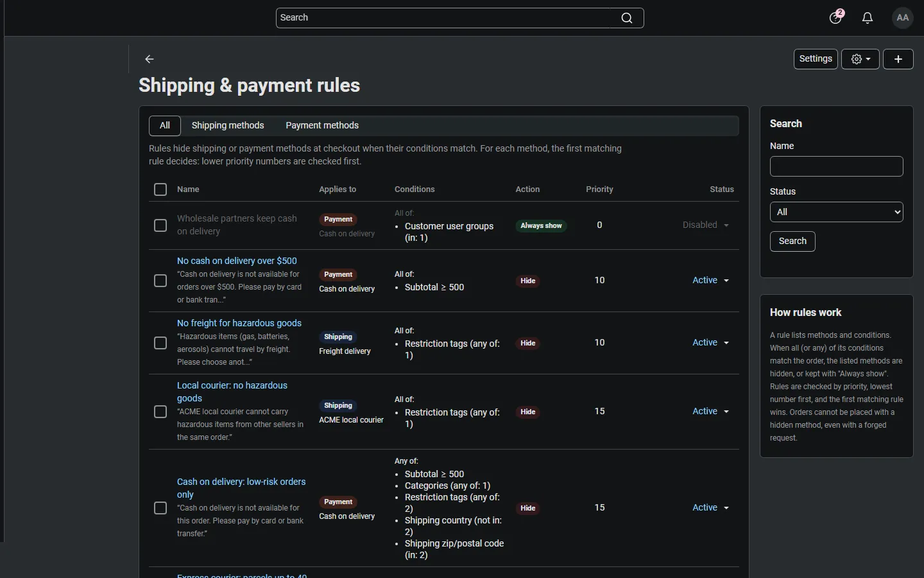Go back using the left arrow icon
This screenshot has height=578, width=924.
click(x=150, y=59)
